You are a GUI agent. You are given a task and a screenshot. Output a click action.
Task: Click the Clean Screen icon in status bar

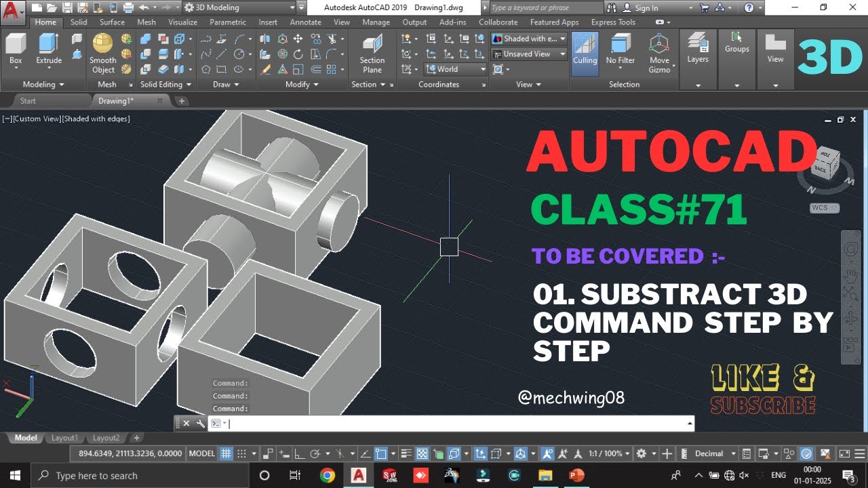tap(844, 453)
